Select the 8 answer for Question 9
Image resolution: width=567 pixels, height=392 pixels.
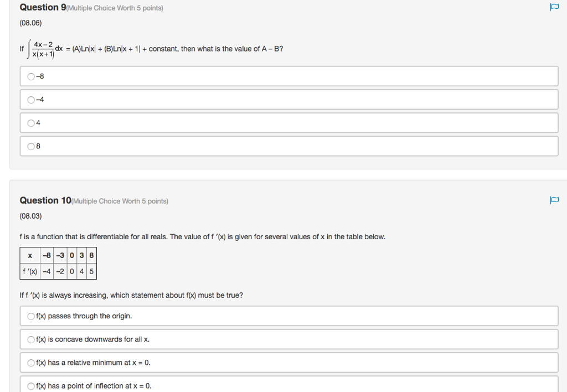pyautogui.click(x=32, y=146)
